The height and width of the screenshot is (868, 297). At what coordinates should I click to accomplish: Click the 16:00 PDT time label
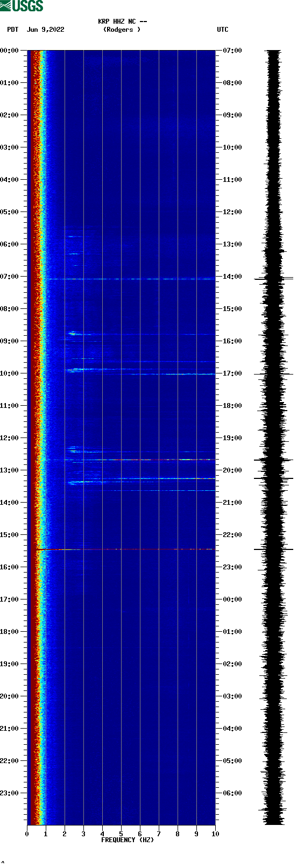tap(9, 567)
